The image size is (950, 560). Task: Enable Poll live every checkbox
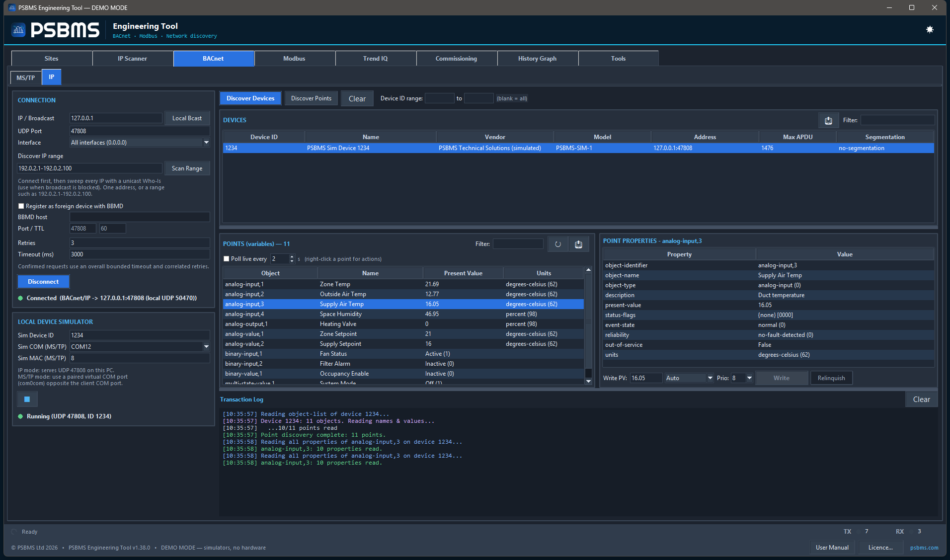[x=227, y=259]
